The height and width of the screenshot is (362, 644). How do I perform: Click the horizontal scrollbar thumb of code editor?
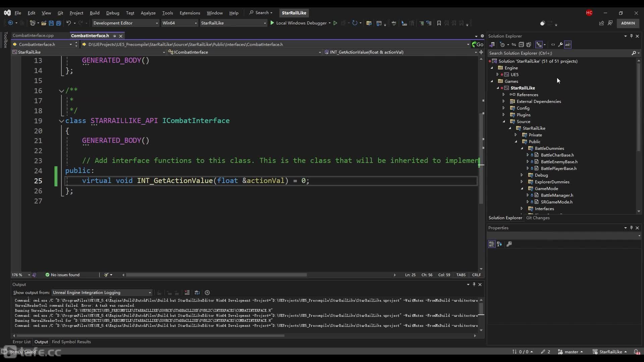216,275
